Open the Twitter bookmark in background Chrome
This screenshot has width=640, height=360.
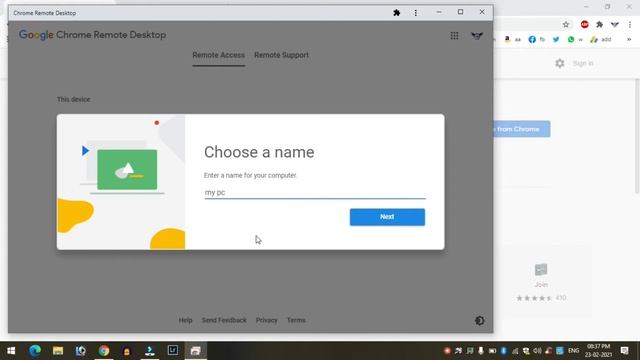[556, 39]
